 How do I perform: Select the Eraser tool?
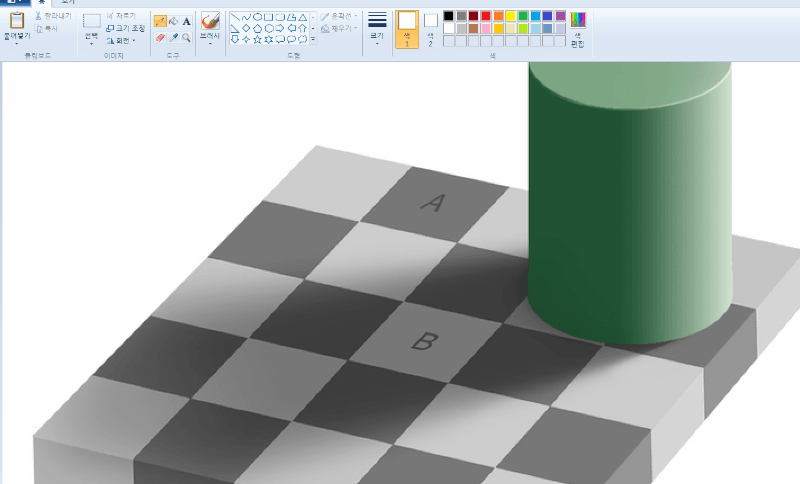tap(160, 37)
